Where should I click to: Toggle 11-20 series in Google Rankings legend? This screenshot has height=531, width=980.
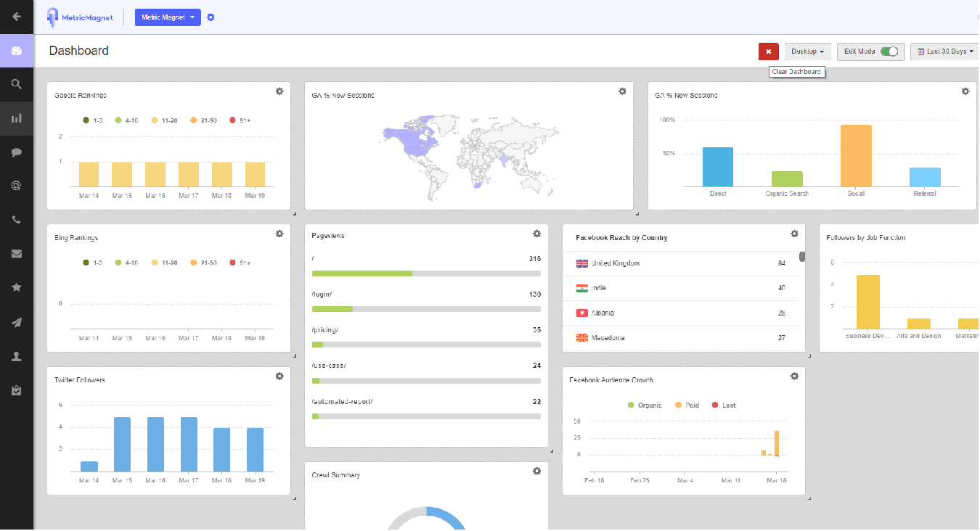pyautogui.click(x=163, y=120)
